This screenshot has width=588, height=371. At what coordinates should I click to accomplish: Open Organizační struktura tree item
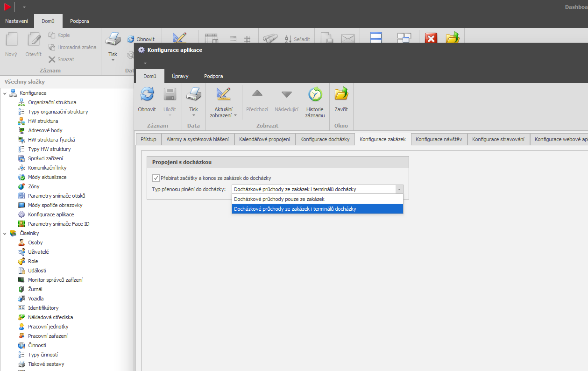52,102
